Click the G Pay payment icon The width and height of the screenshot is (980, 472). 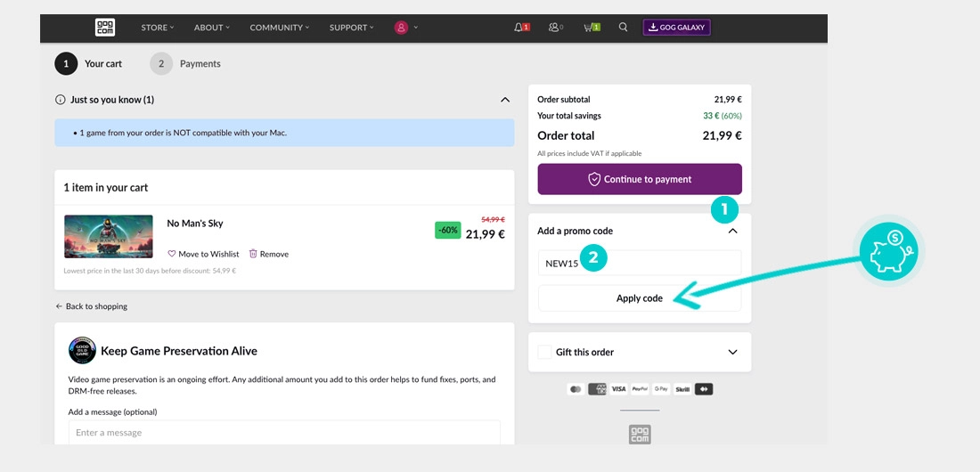point(661,389)
